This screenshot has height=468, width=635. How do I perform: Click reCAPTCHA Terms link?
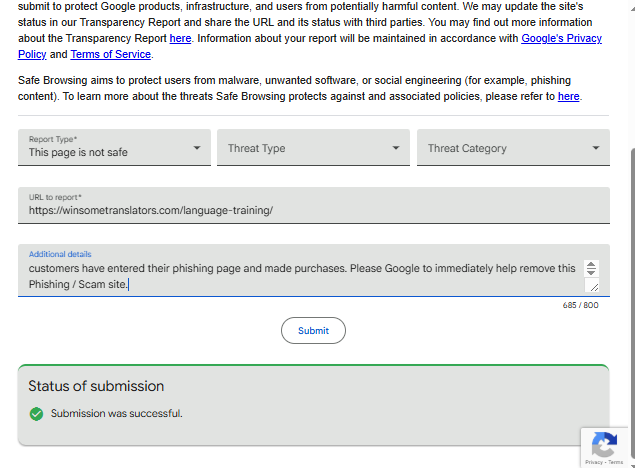pyautogui.click(x=615, y=462)
